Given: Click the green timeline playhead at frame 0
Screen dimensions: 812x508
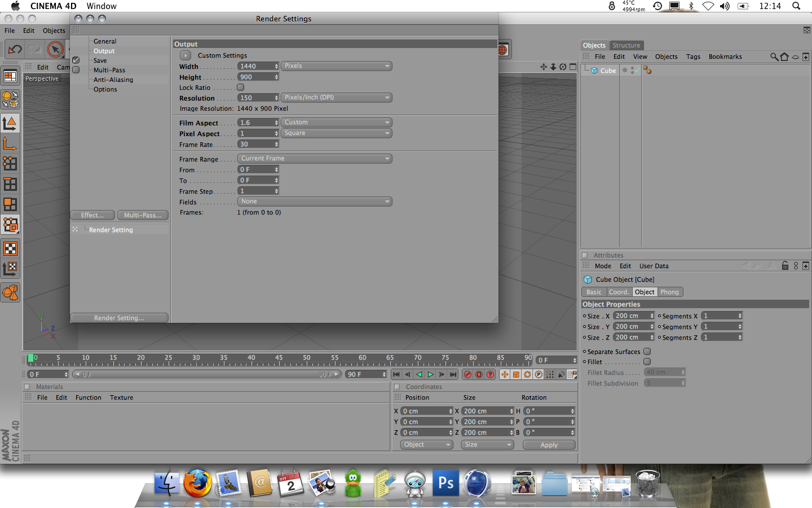Looking at the screenshot, I should coord(31,358).
